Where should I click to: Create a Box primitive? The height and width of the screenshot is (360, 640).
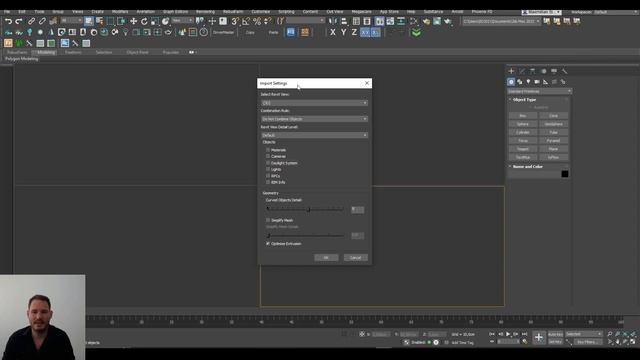click(523, 116)
